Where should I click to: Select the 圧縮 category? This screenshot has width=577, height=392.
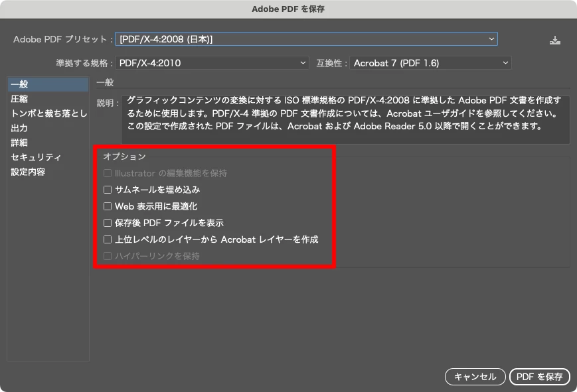(48, 99)
